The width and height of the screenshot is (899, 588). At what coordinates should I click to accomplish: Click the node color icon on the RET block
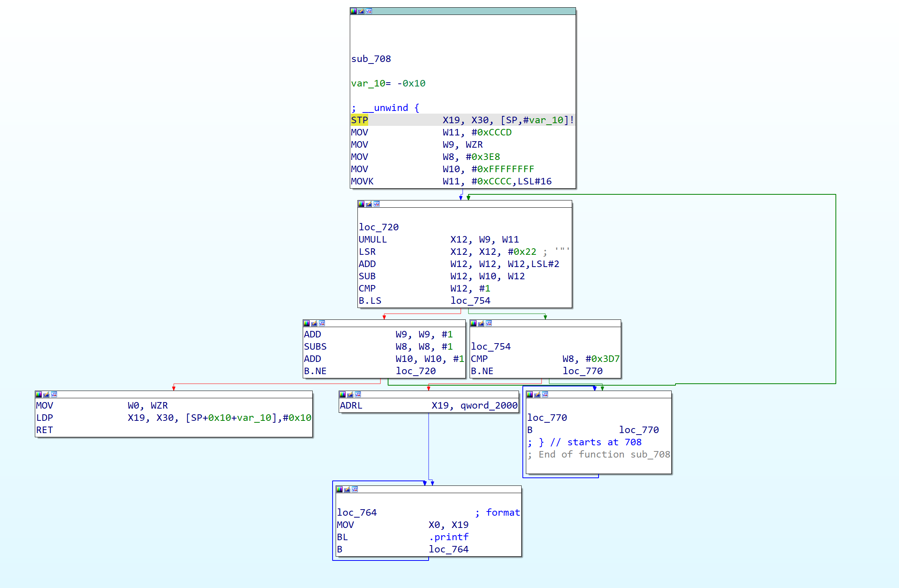(39, 394)
